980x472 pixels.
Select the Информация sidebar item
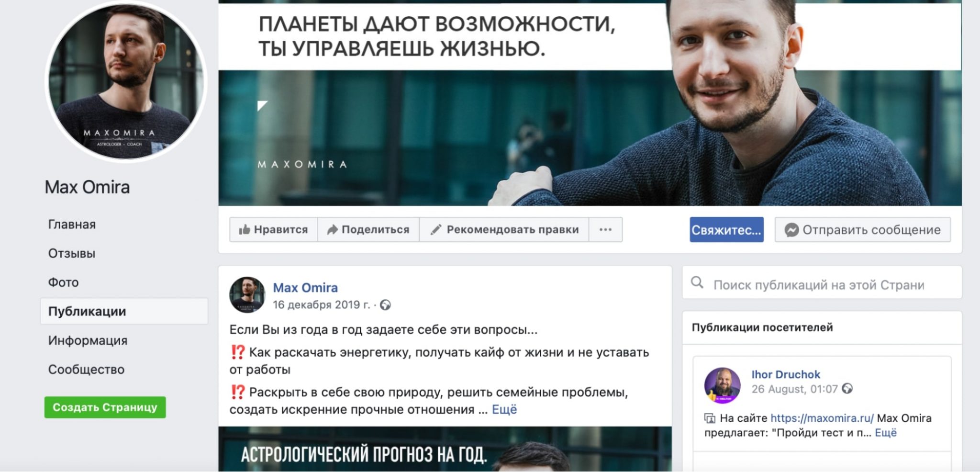point(88,340)
